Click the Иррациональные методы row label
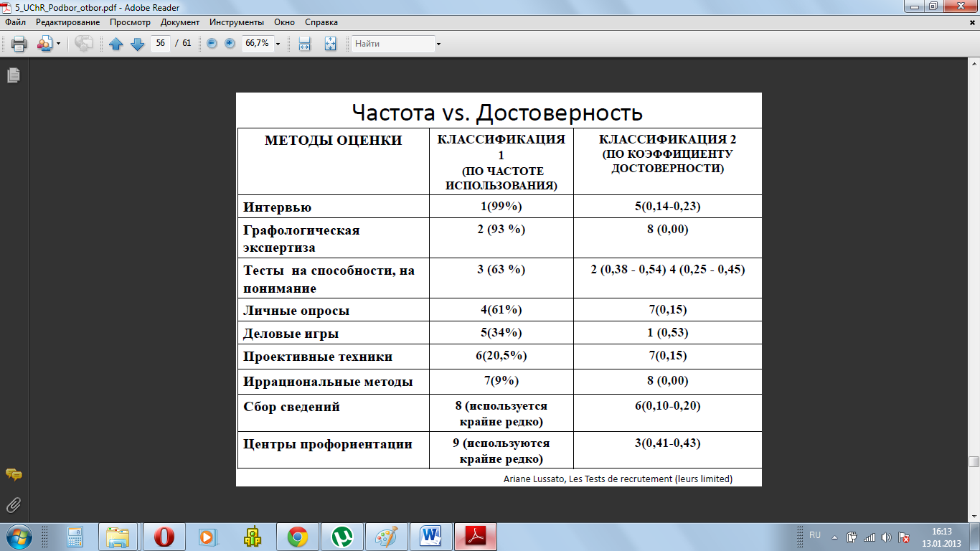The width and height of the screenshot is (980, 551). coord(328,382)
